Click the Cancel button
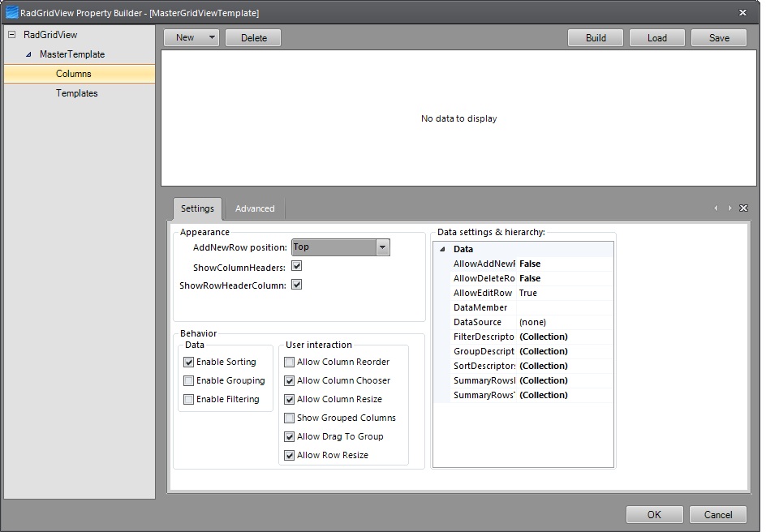 (717, 514)
